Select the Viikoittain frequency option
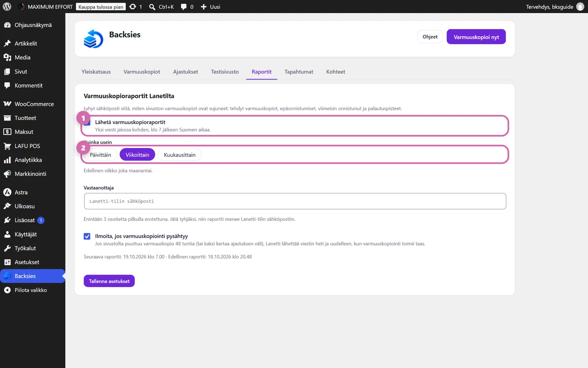Viewport: 588px width, 368px height. (x=137, y=155)
